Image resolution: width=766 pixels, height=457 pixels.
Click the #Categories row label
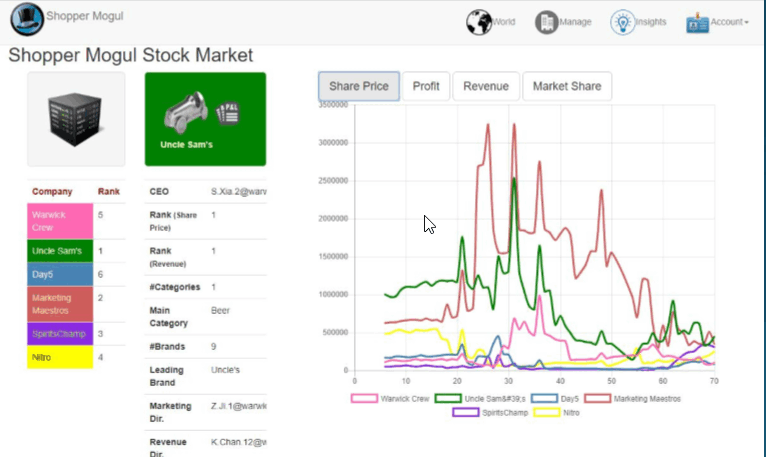tap(175, 287)
